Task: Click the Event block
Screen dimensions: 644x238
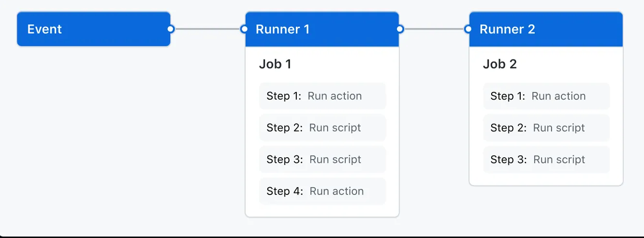Action: point(93,29)
